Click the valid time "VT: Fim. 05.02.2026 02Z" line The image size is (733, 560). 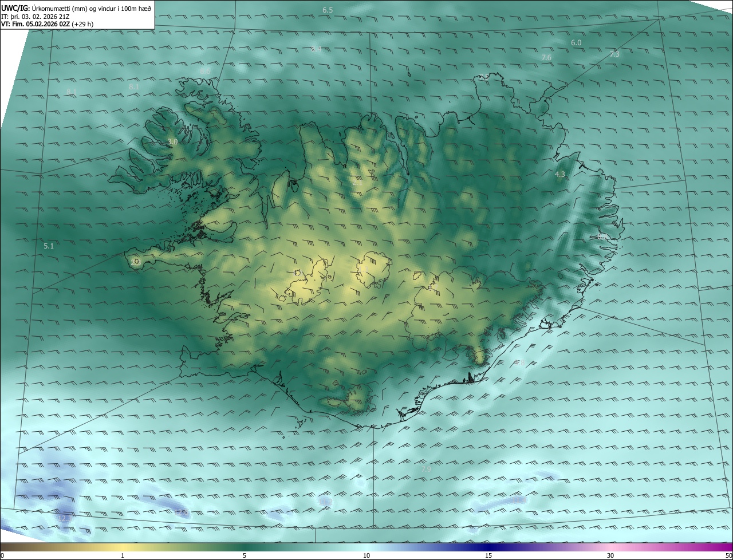[x=48, y=24]
